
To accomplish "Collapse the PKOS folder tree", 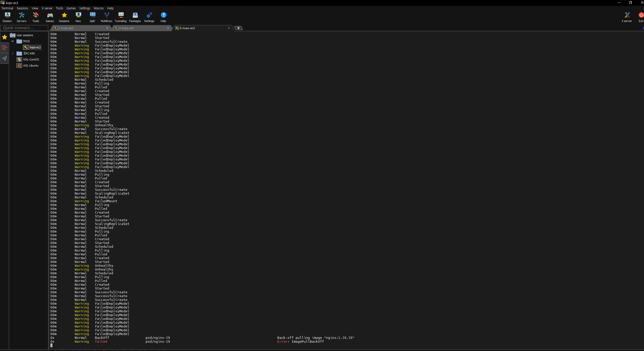I will [x=13, y=41].
